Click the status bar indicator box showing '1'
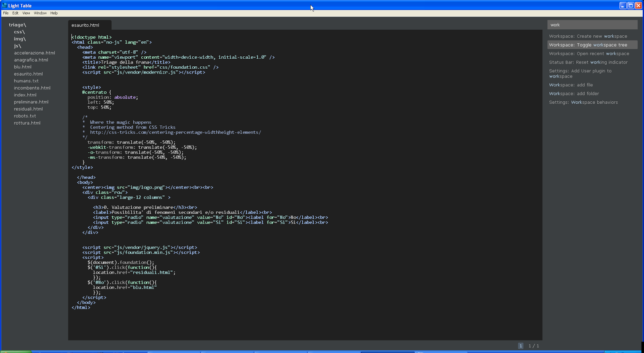The width and height of the screenshot is (644, 353). click(x=520, y=346)
